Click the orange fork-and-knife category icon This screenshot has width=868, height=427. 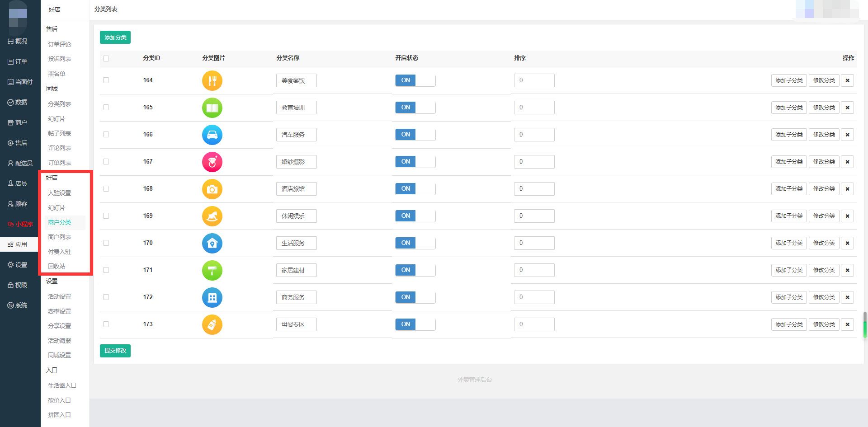tap(212, 81)
